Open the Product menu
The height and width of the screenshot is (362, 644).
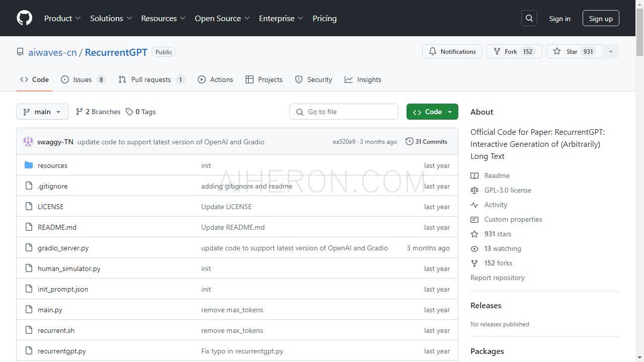[62, 19]
